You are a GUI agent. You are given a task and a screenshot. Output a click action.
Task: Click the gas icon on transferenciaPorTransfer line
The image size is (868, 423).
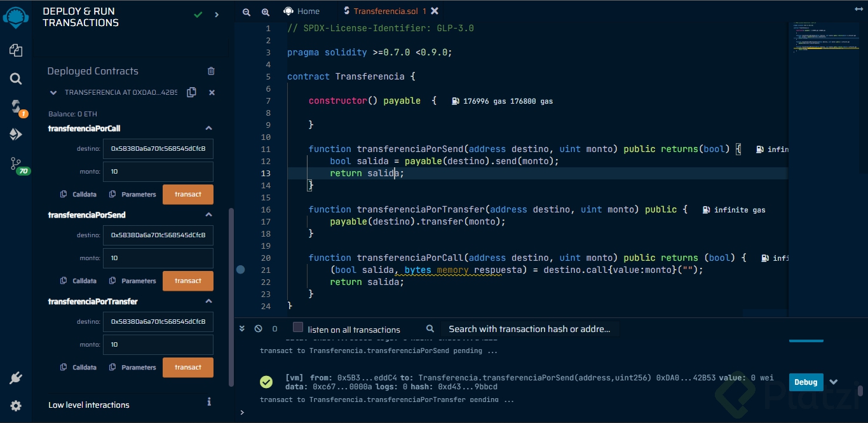point(707,210)
